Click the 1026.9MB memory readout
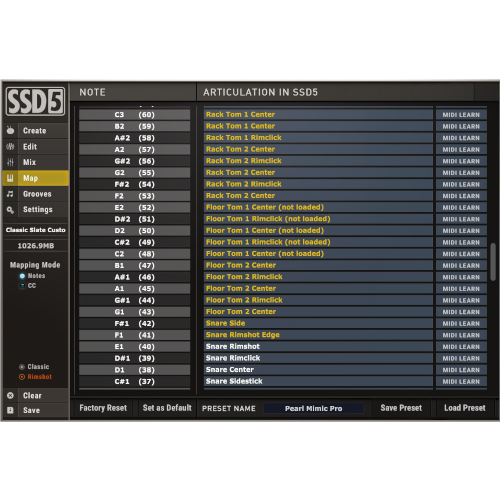This screenshot has height=500, width=500. click(x=36, y=246)
